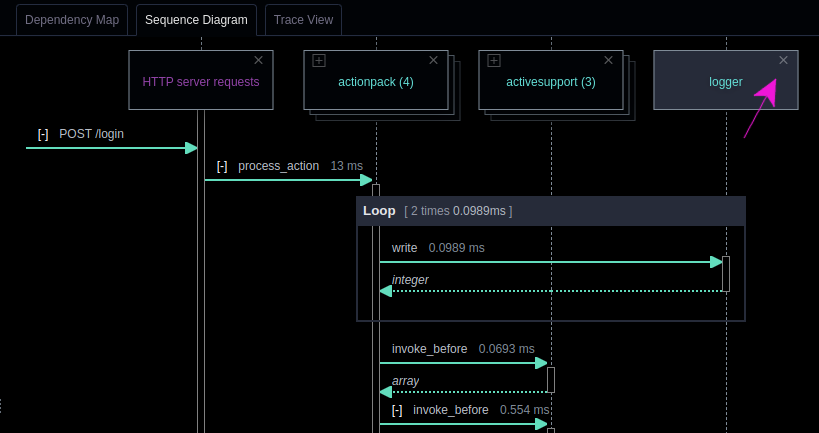The height and width of the screenshot is (433, 819).
Task: Select the first invoke_before call label
Action: 429,349
